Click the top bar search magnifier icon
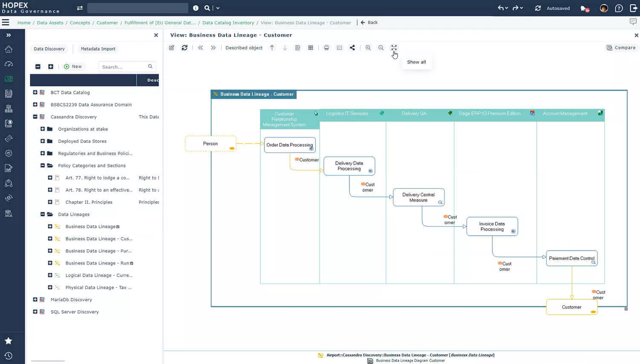 pos(207,8)
